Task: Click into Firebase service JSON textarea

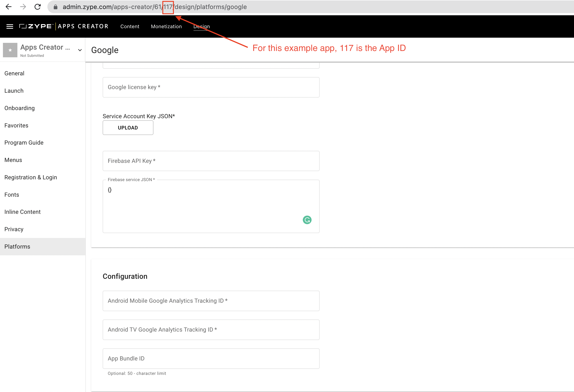Action: point(211,206)
